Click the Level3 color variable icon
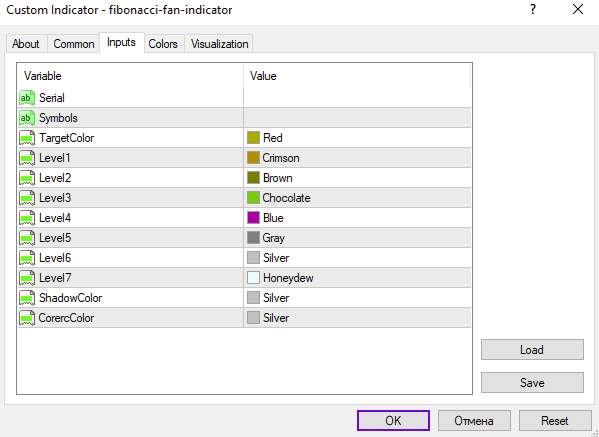 (27, 198)
